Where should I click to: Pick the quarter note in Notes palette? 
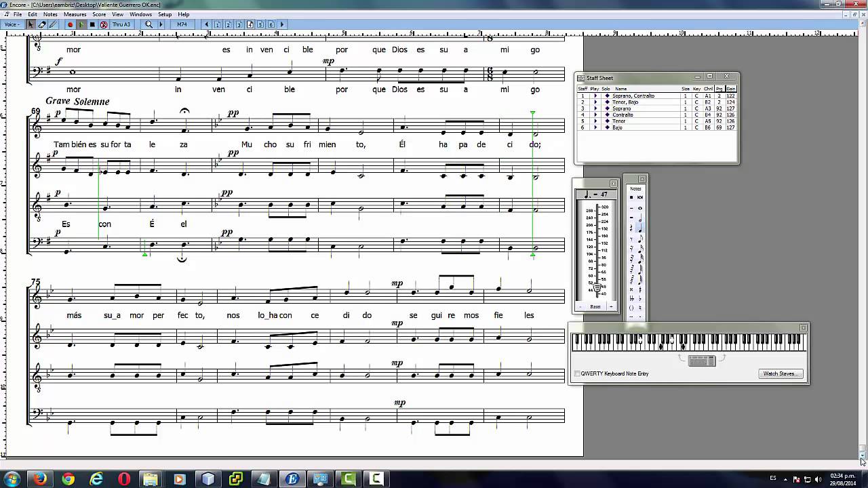point(640,228)
